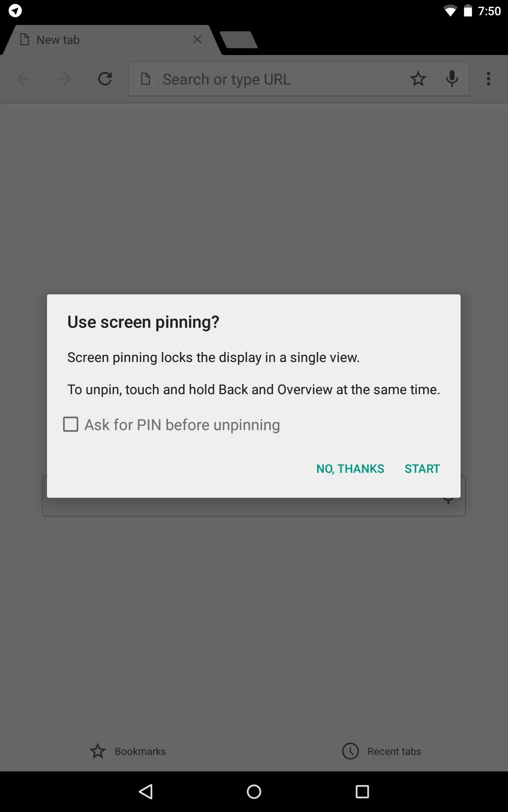Screen dimensions: 508x812
Task: Open Recent tabs at the page bottom
Action: [x=381, y=751]
